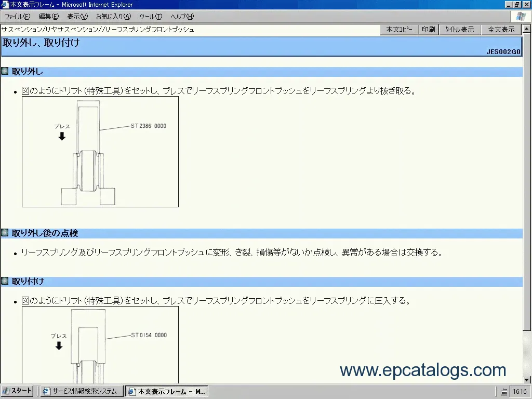The width and height of the screenshot is (532, 399).
Task: Click the system tray icon near clock
Action: tap(504, 392)
